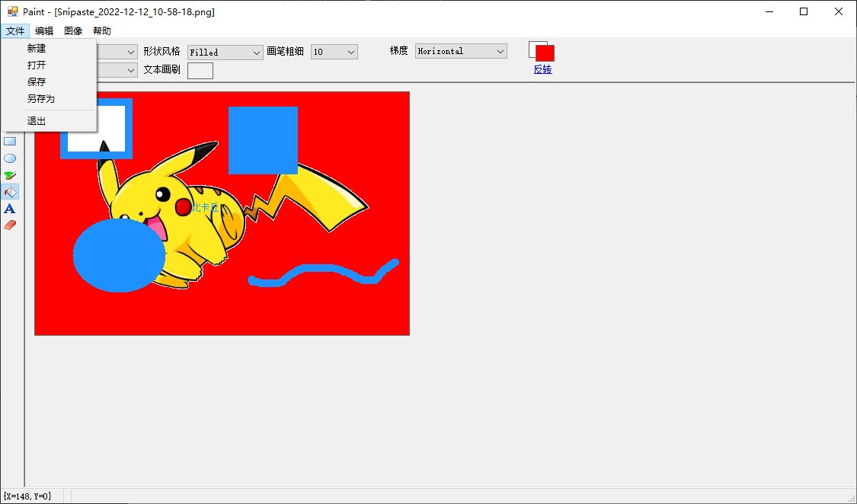Choose 保存 from the file menu
The width and height of the screenshot is (857, 504).
point(50,82)
